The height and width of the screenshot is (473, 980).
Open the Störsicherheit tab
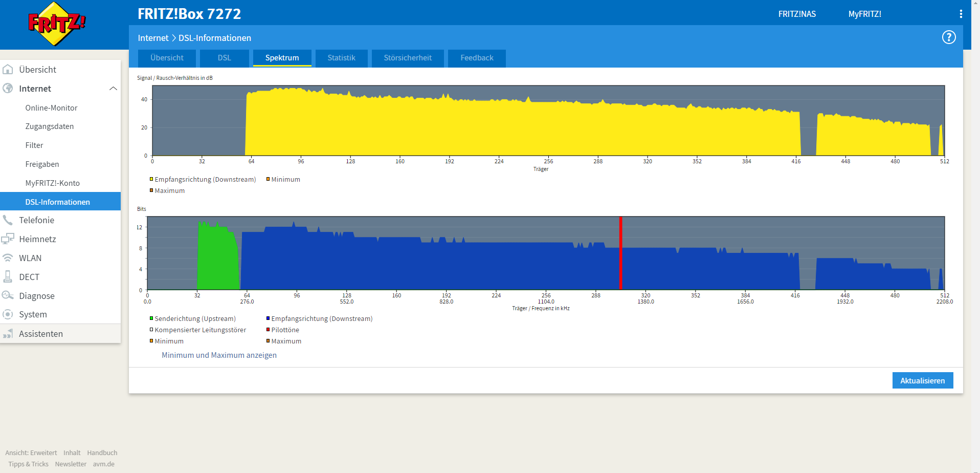click(408, 58)
